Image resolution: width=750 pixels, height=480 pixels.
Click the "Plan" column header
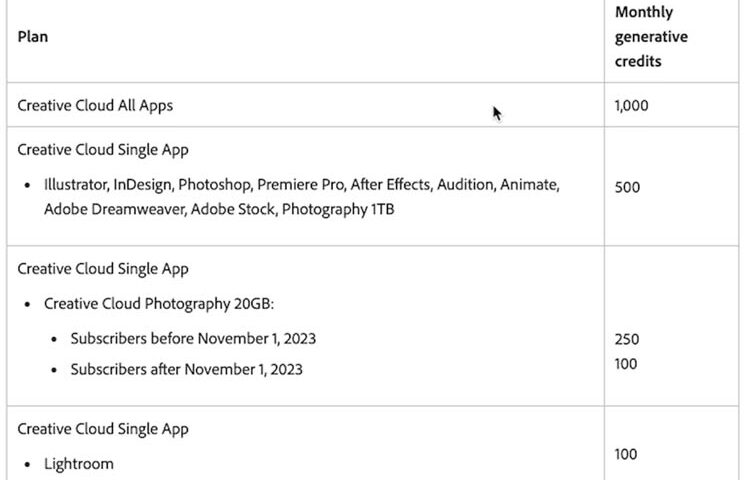33,37
